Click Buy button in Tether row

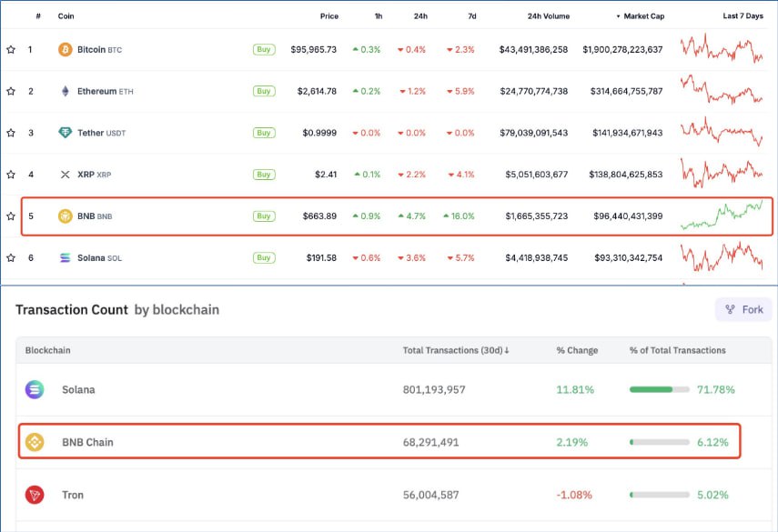coord(264,133)
